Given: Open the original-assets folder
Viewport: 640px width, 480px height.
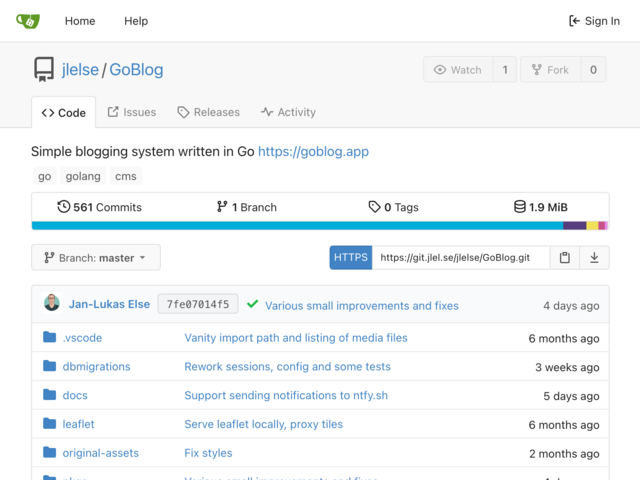Looking at the screenshot, I should pyautogui.click(x=100, y=453).
